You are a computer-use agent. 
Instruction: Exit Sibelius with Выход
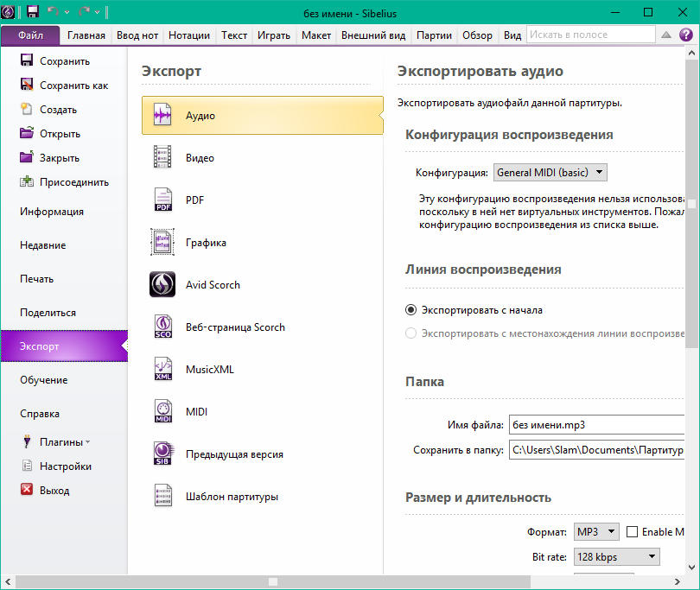point(45,490)
